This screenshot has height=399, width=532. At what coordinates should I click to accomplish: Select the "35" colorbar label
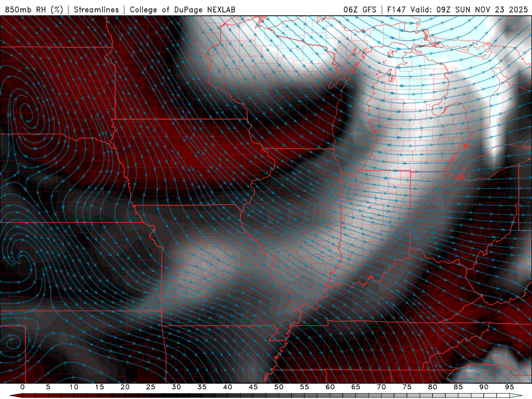[202, 387]
